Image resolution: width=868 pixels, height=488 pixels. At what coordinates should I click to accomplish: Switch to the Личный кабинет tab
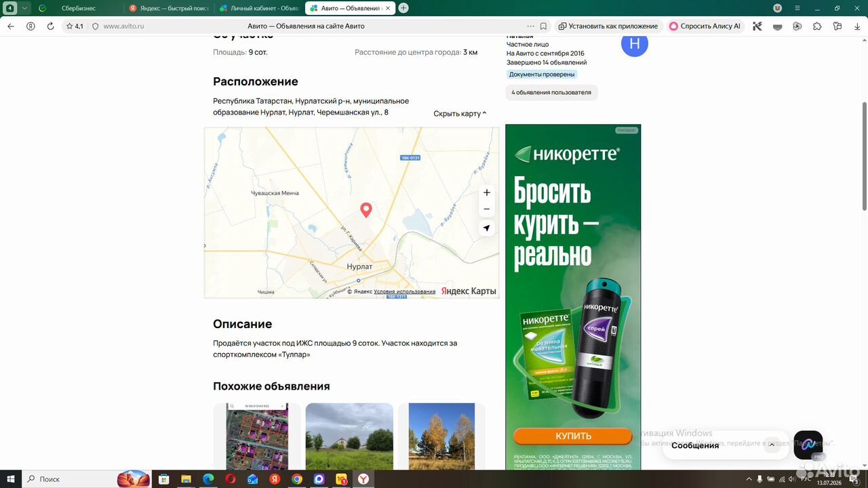(259, 8)
